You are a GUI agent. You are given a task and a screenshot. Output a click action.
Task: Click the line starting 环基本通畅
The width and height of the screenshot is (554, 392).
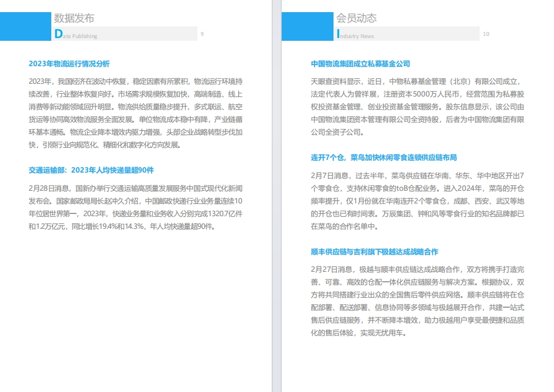click(x=136, y=132)
